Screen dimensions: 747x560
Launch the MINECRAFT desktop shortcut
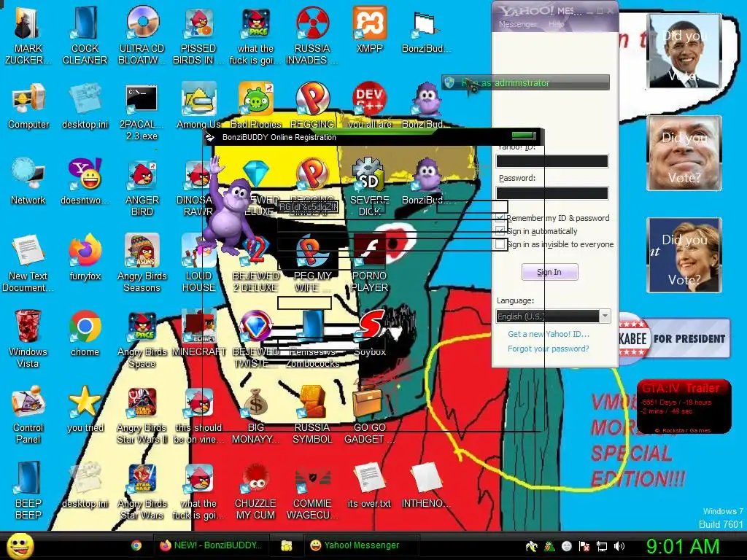pyautogui.click(x=198, y=333)
